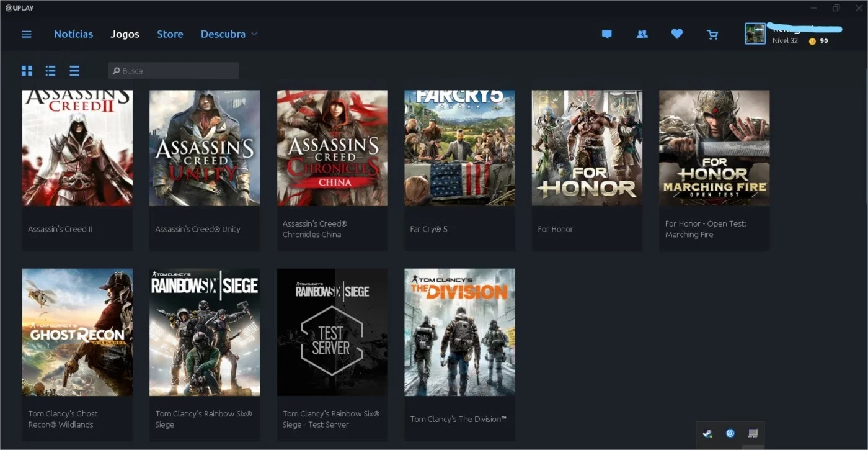Click "Rainbow Six® Siege - Test Server" title

pyautogui.click(x=331, y=419)
